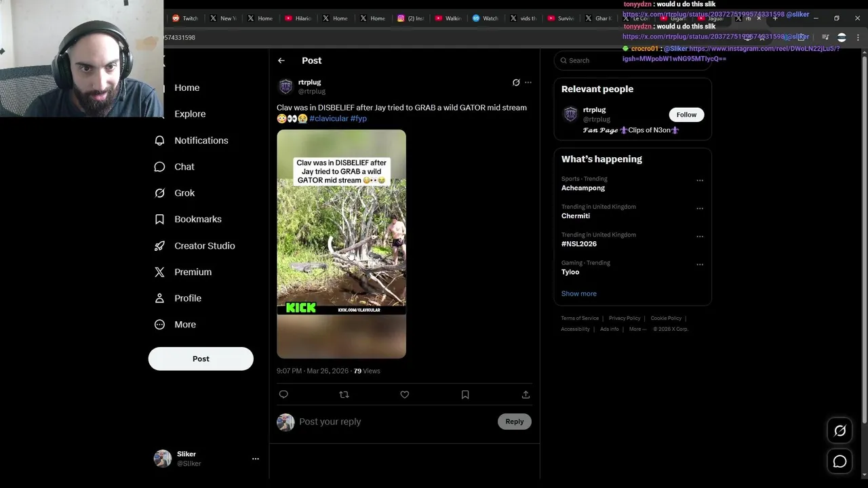Open options dots beside Acheampong

(x=700, y=181)
